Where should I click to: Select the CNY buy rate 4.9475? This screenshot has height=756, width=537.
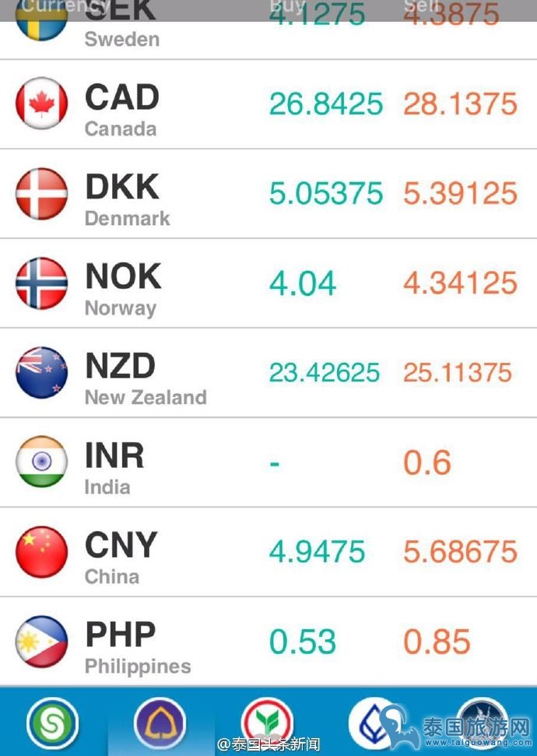click(x=318, y=551)
